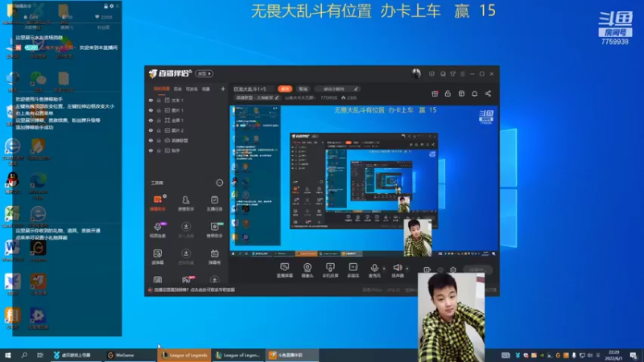Select the first scene tab (orange)
Screen dimensions: 644x362
pyautogui.click(x=162, y=88)
